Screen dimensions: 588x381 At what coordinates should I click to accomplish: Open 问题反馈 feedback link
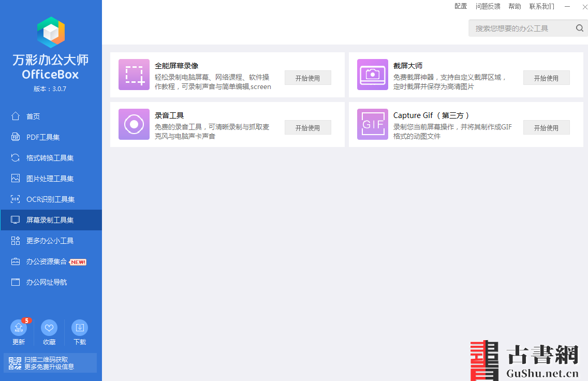click(x=488, y=6)
